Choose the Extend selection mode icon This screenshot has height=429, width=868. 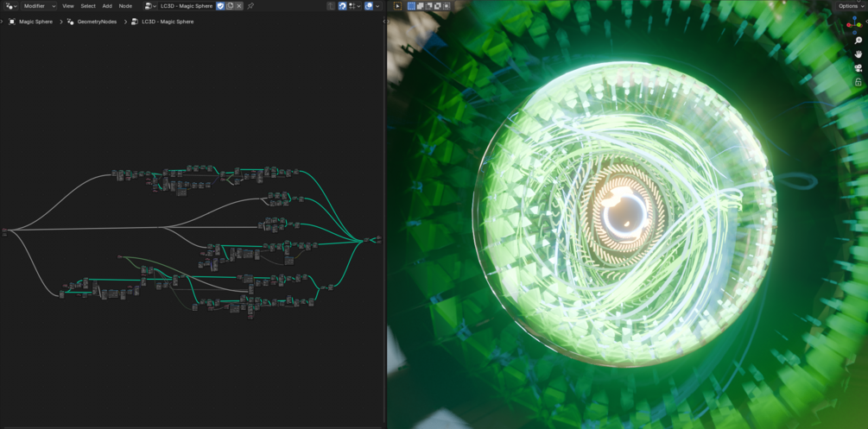(420, 5)
